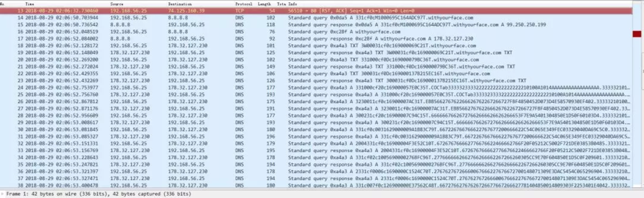The image size is (644, 198).
Task: Select packet number 20 in the list
Action: click(x=316, y=60)
